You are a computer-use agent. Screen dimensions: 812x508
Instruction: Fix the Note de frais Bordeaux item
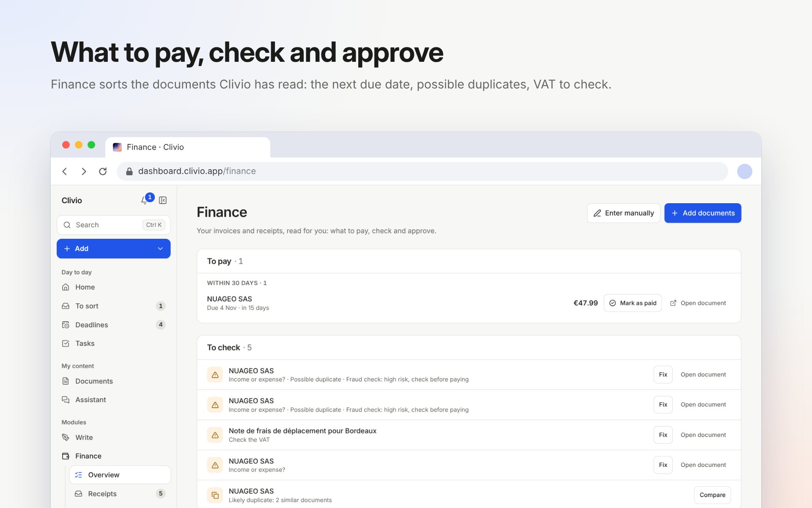(663, 435)
